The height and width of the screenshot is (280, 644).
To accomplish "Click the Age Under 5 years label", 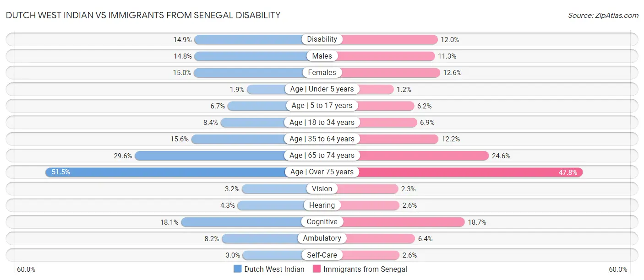I will (x=322, y=89).
